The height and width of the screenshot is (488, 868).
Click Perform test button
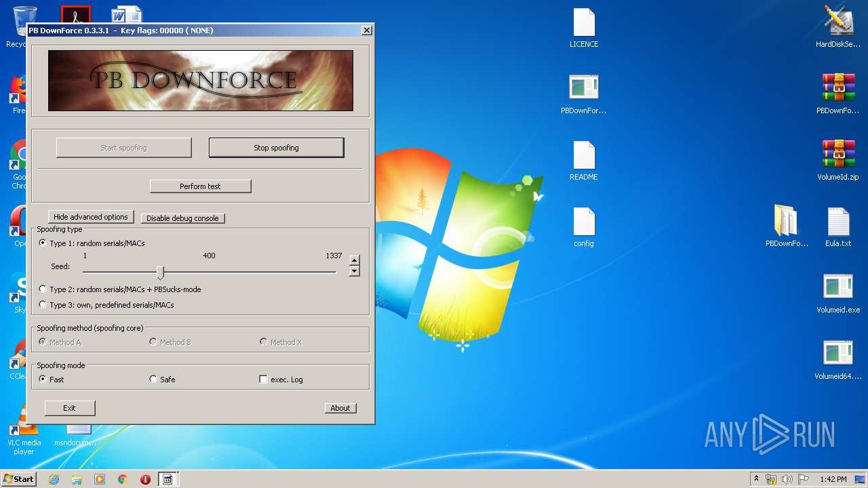[200, 186]
